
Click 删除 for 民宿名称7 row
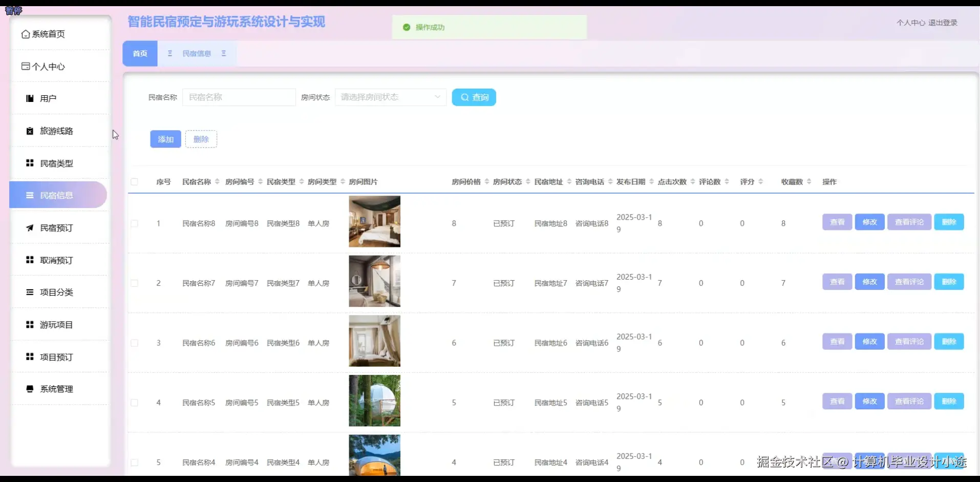point(949,282)
